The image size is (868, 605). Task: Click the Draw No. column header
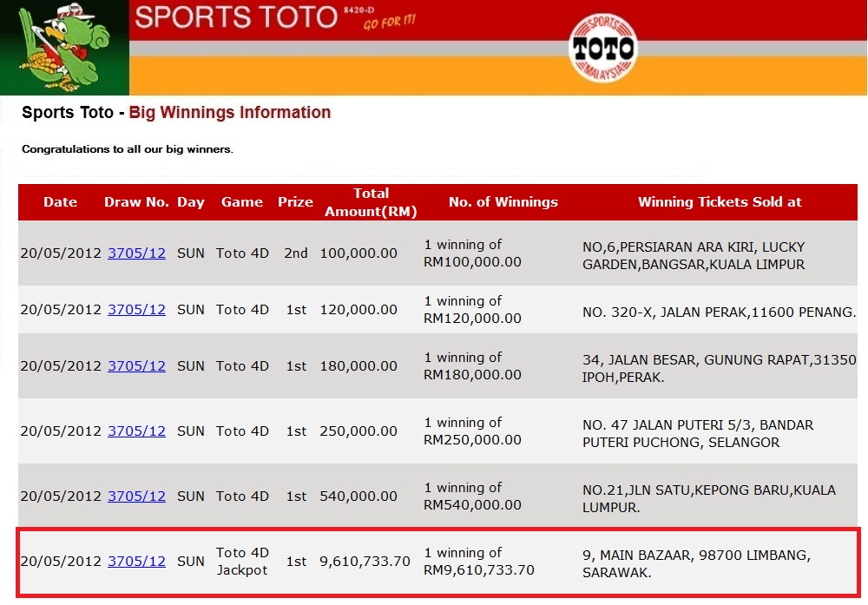pyautogui.click(x=136, y=202)
